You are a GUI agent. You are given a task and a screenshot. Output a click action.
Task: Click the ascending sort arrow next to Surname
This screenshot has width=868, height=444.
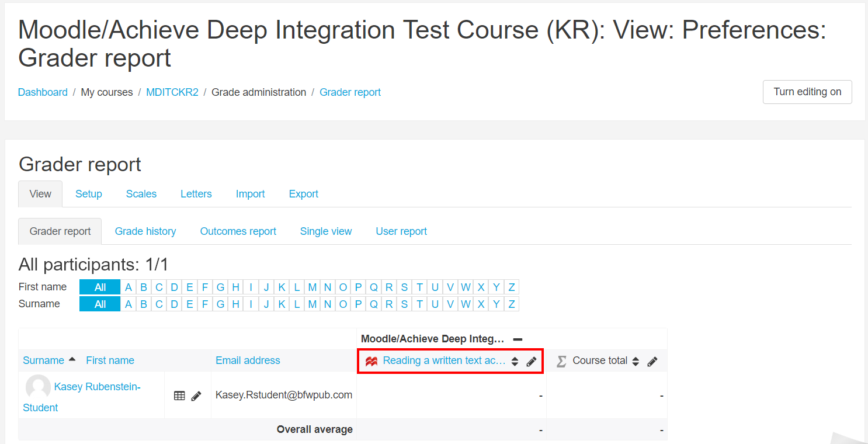pyautogui.click(x=72, y=359)
